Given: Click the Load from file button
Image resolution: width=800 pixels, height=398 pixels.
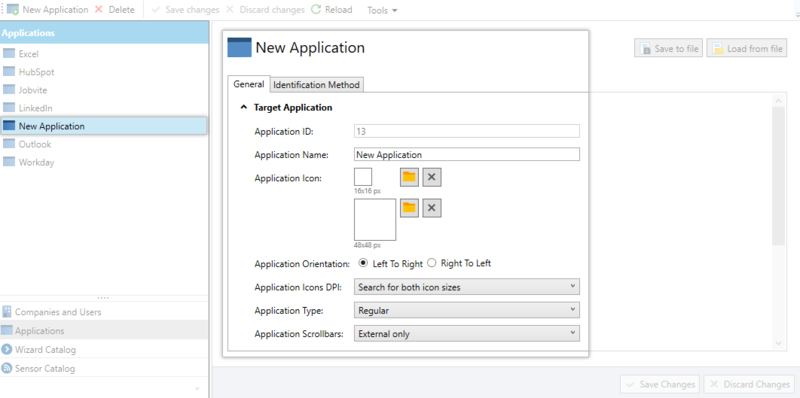Looking at the screenshot, I should click(747, 48).
